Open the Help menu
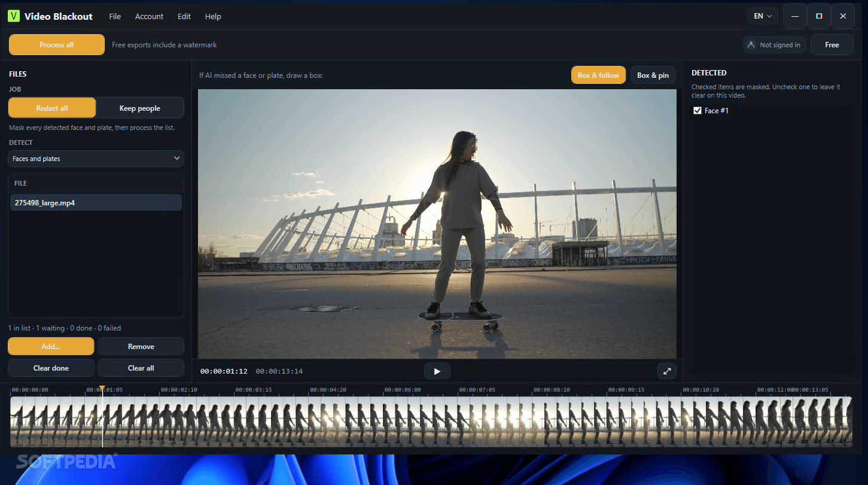This screenshot has height=485, width=868. 213,17
